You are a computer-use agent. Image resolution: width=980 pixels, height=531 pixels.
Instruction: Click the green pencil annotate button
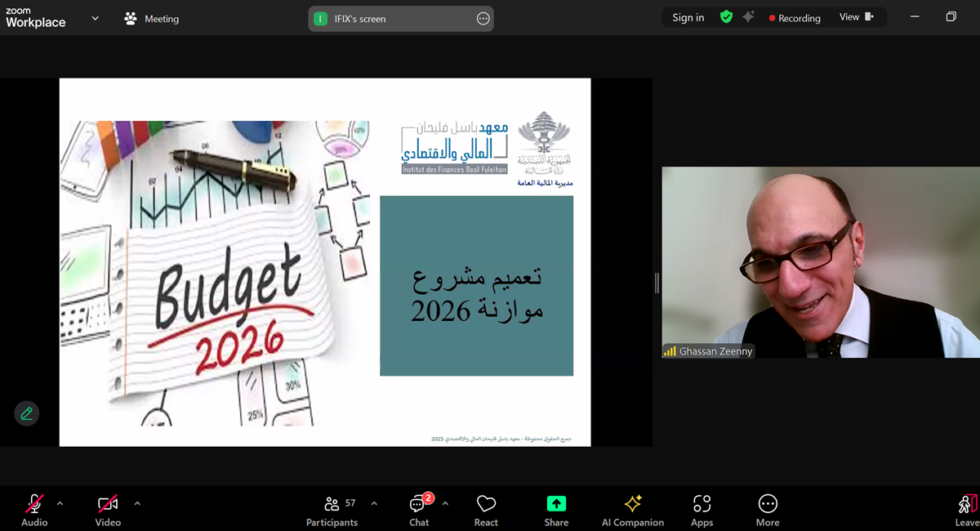click(27, 413)
